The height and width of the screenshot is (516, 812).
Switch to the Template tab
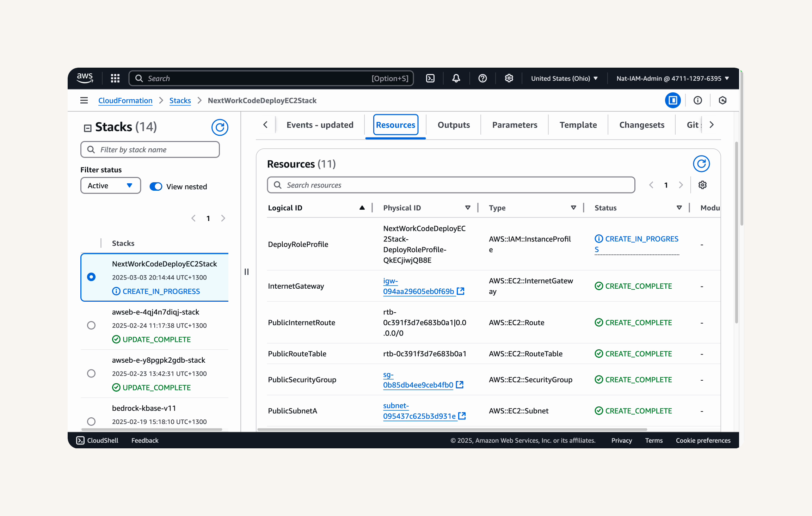[578, 125]
